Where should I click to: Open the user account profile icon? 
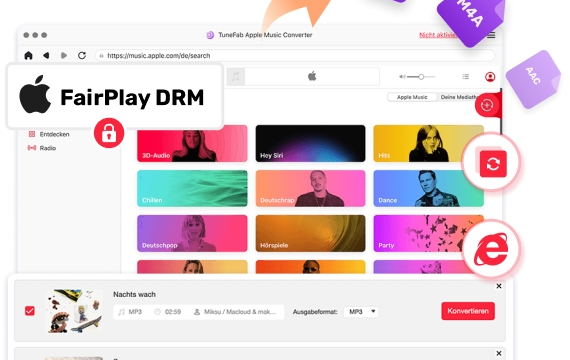[x=490, y=77]
